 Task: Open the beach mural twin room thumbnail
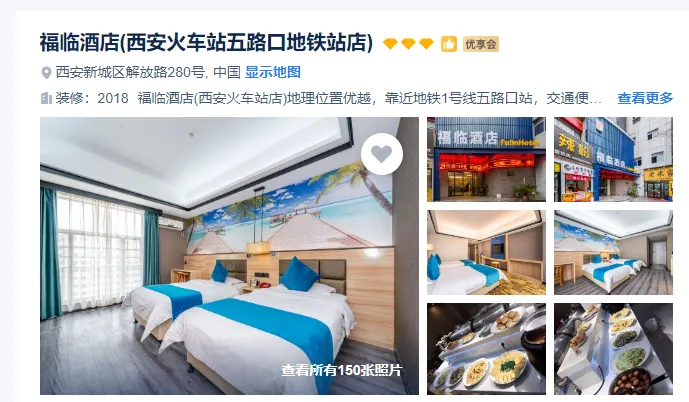[613, 253]
